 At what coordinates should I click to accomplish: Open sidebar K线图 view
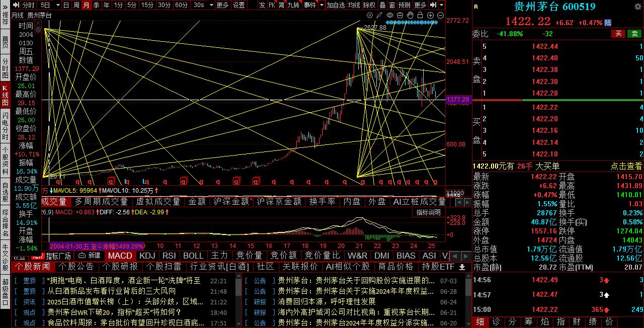point(5,95)
